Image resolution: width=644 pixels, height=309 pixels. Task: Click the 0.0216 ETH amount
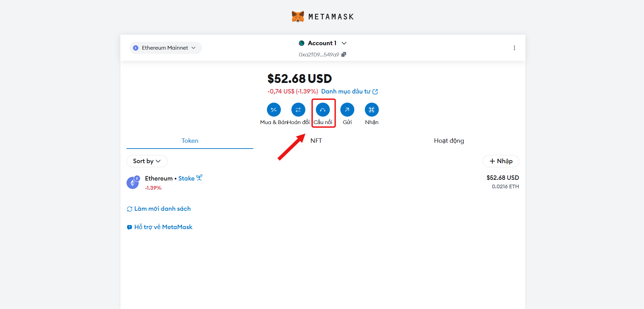505,187
